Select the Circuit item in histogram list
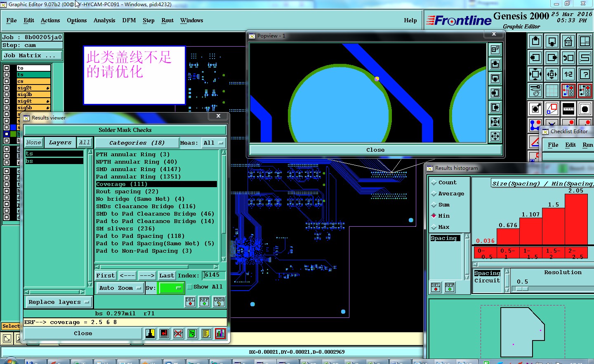The width and height of the screenshot is (594, 364). tap(487, 280)
